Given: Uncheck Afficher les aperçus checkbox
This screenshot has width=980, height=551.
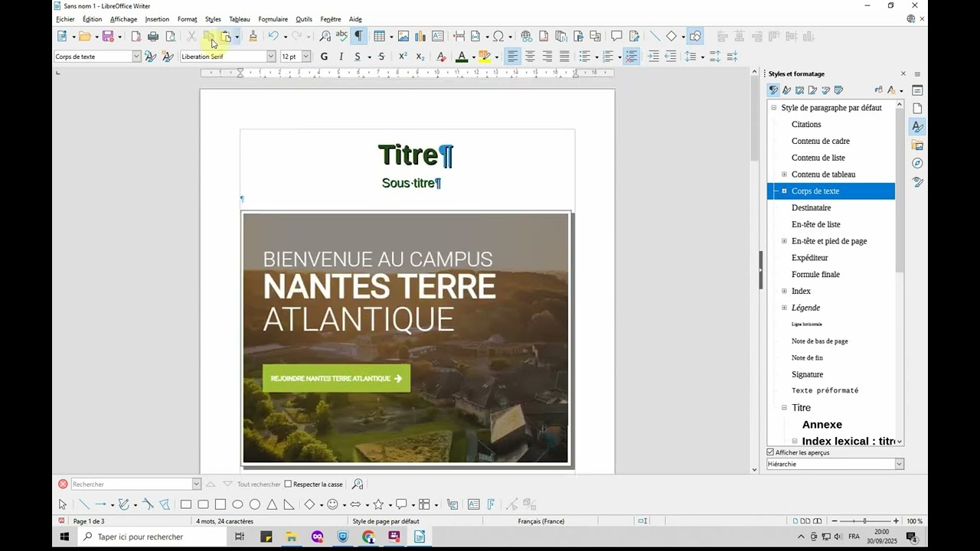Looking at the screenshot, I should 771,452.
